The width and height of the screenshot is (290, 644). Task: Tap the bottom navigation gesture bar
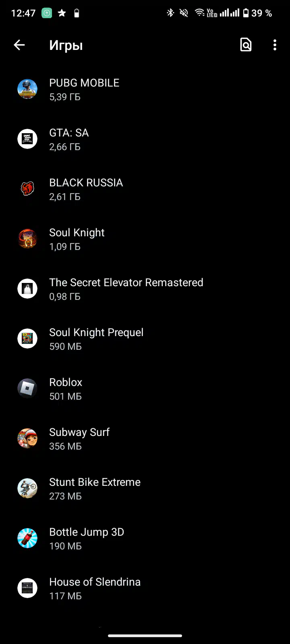[145, 636]
